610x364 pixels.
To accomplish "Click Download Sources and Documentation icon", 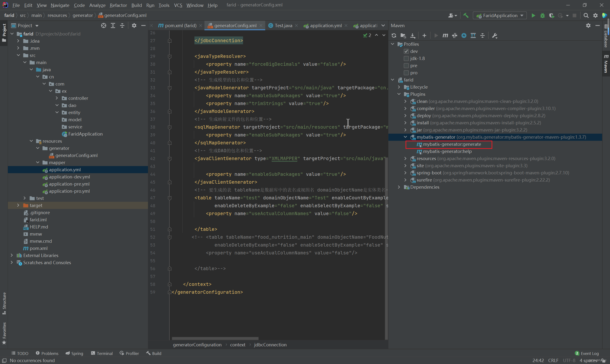I will pyautogui.click(x=412, y=35).
